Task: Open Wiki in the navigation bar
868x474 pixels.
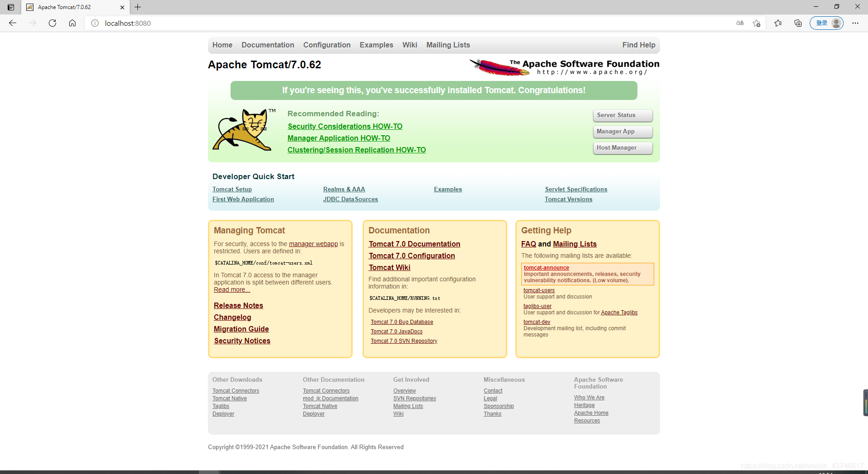Action: click(410, 45)
